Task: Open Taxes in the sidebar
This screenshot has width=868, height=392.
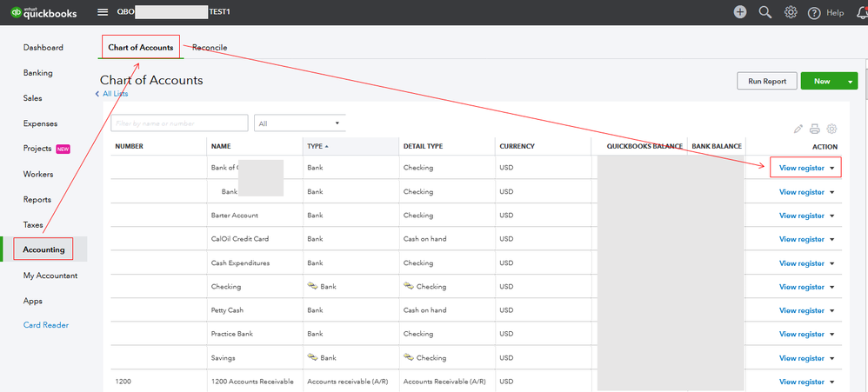Action: point(33,224)
